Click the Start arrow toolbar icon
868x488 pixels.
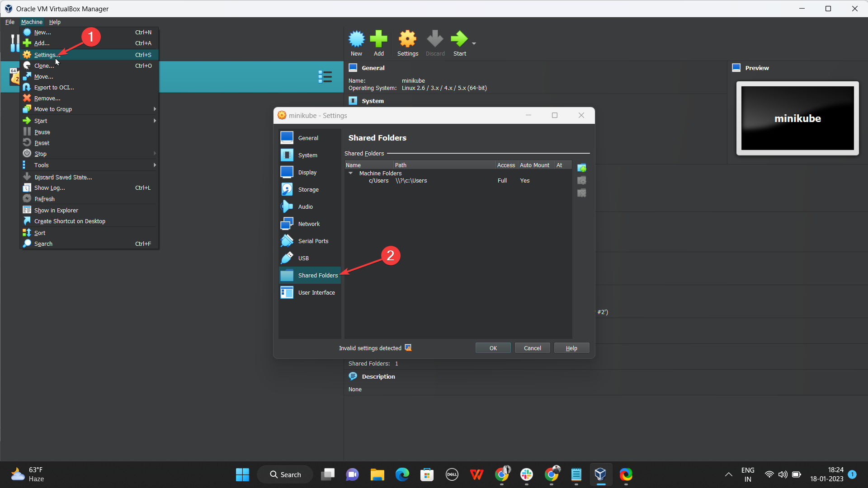[x=459, y=43]
